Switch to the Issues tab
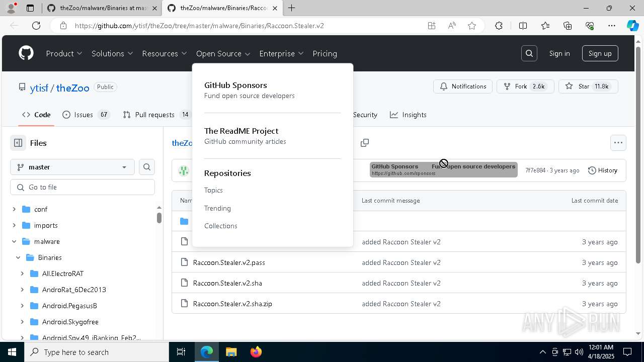 (86, 115)
